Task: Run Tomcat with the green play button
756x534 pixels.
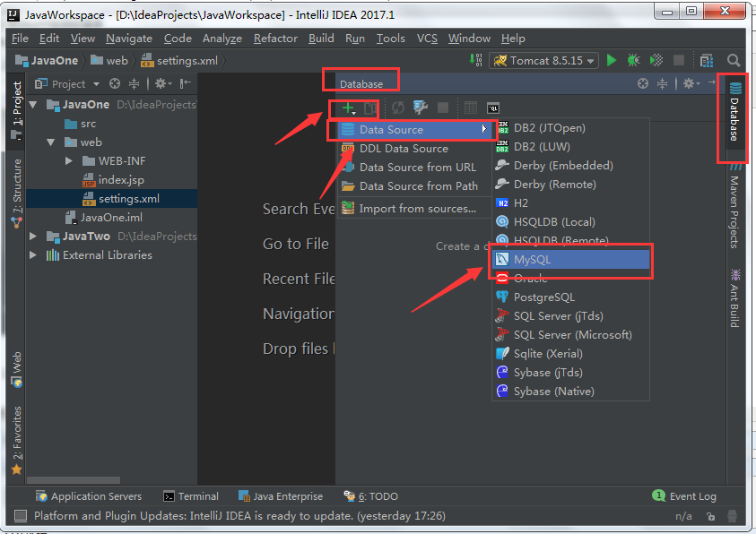Action: tap(612, 60)
